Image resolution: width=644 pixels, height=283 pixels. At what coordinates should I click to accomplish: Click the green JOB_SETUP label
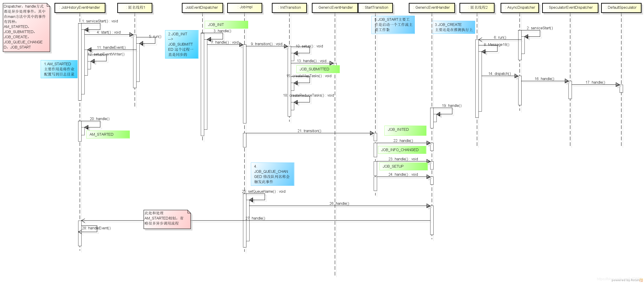(x=403, y=166)
